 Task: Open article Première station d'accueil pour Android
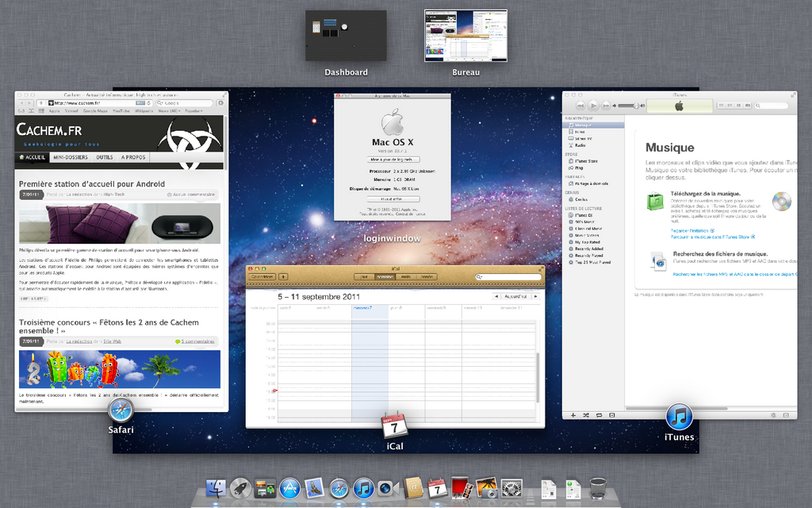coord(92,184)
